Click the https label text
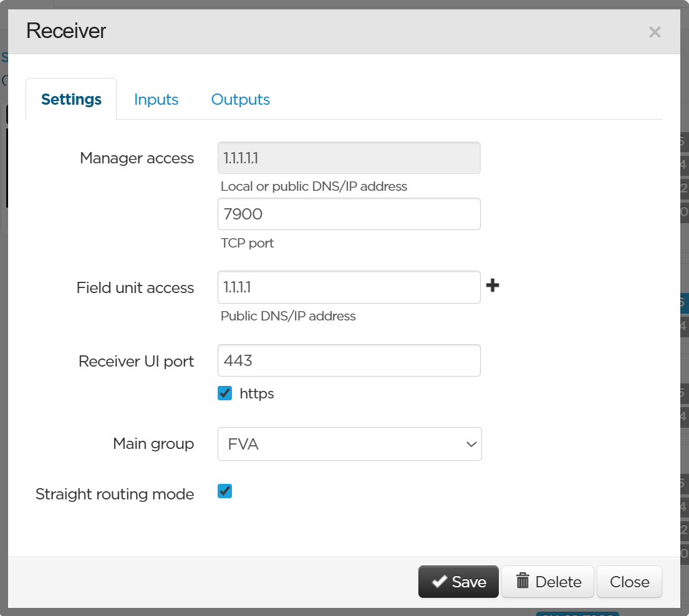689x616 pixels. point(256,393)
